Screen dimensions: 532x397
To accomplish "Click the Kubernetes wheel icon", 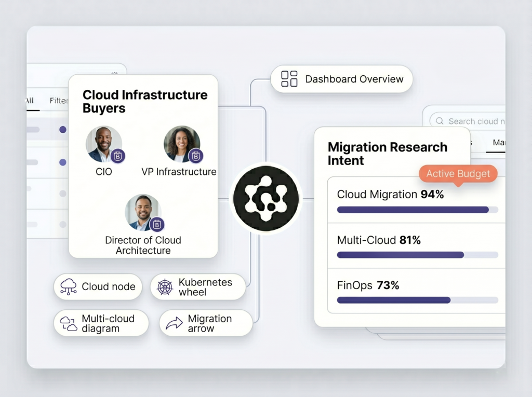I will (x=165, y=287).
